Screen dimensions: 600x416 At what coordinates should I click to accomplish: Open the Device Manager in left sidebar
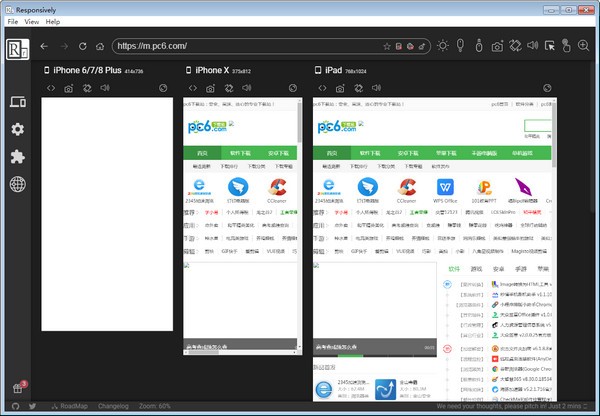17,103
